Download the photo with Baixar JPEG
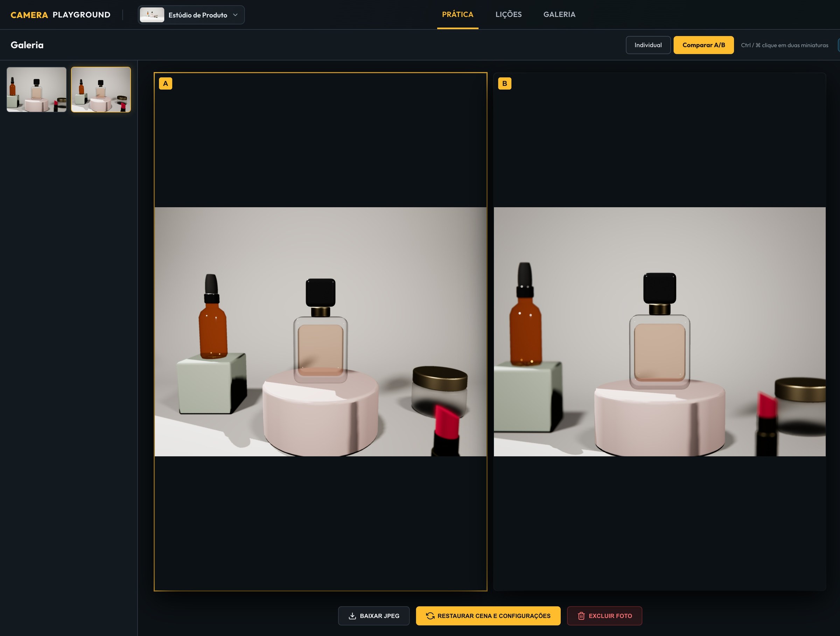840x636 pixels. 373,615
